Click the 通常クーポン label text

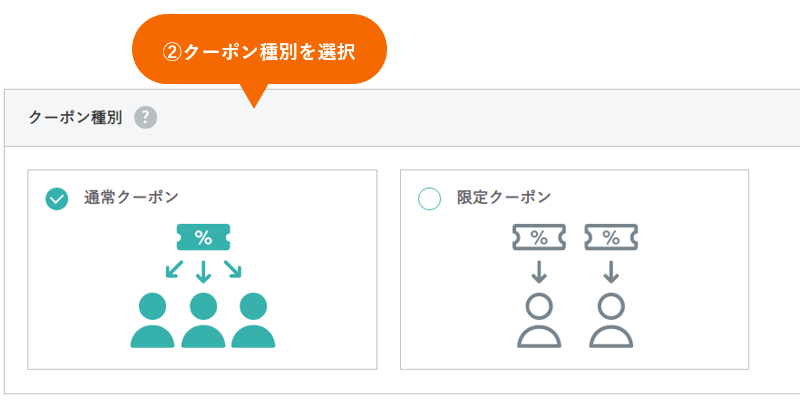(131, 197)
